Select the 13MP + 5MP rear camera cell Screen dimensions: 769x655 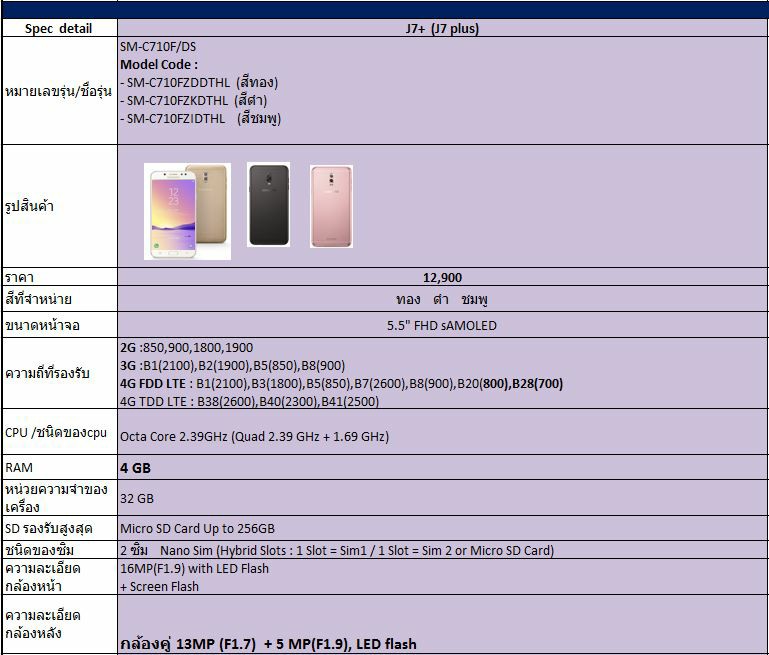[268, 643]
